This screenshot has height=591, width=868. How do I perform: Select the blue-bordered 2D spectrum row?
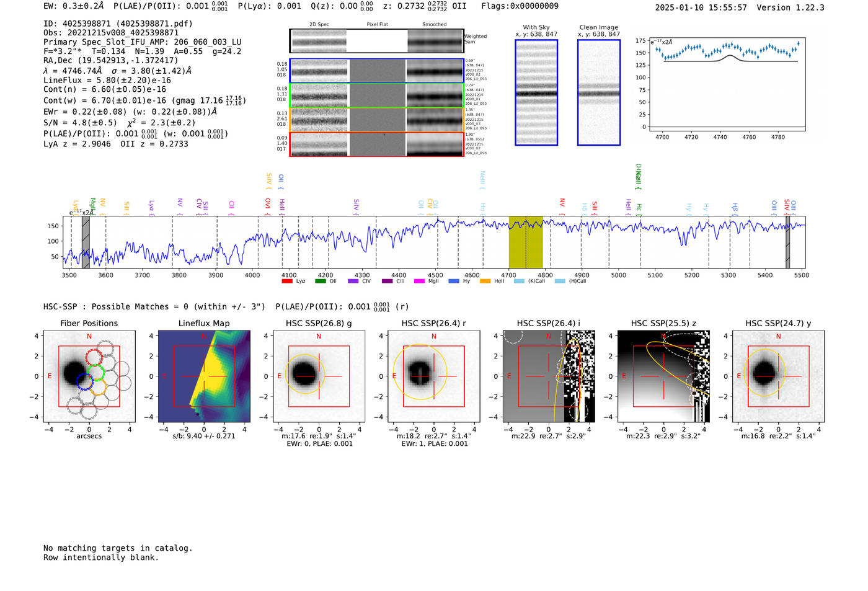pyautogui.click(x=377, y=71)
